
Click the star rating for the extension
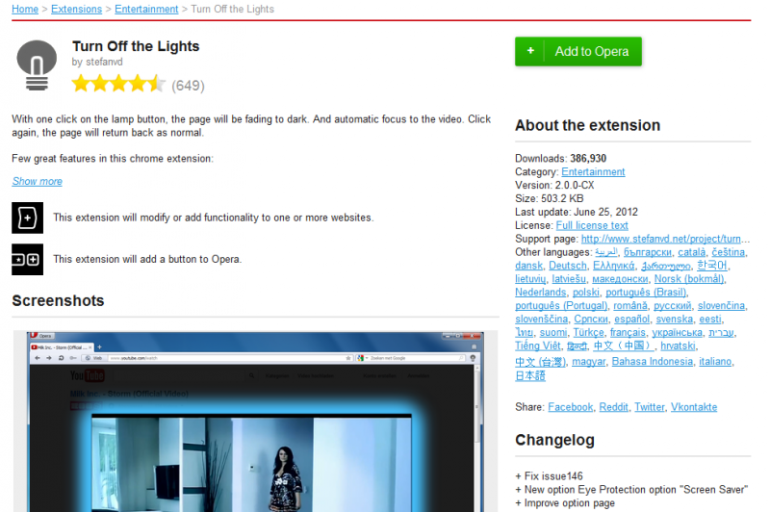(x=118, y=84)
